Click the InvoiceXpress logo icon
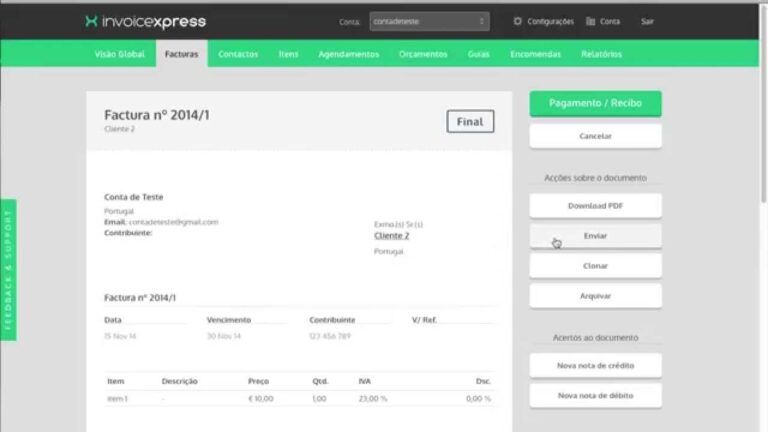 (x=92, y=21)
